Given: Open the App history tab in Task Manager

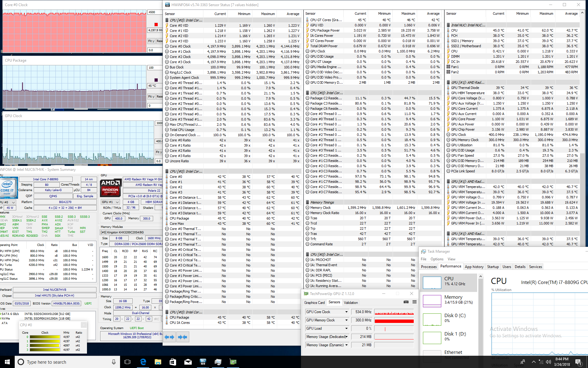Looking at the screenshot, I should pos(474,267).
